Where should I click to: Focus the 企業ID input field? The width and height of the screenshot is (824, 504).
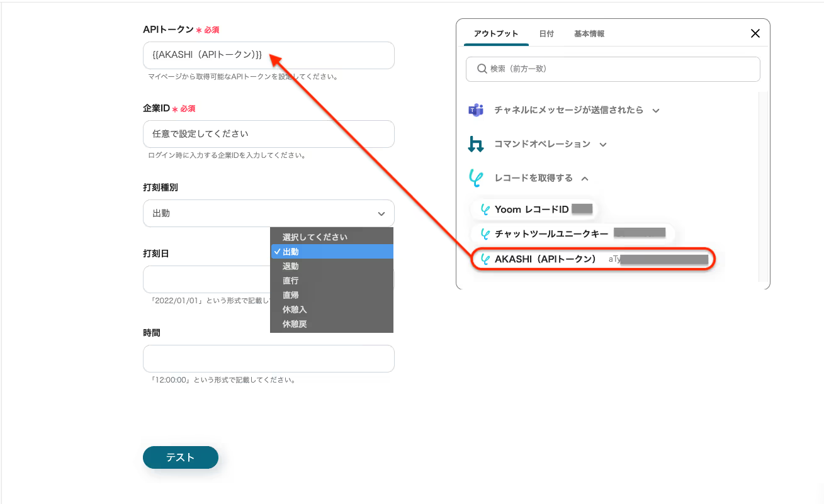269,134
